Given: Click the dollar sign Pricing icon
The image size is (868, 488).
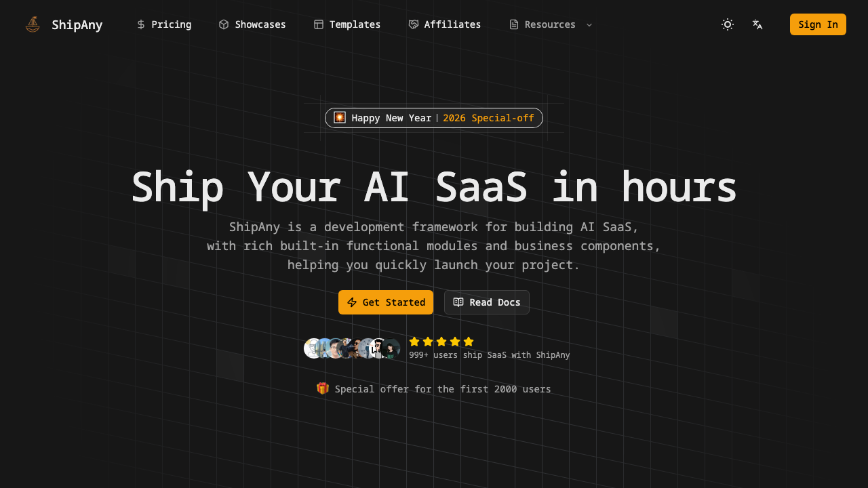Looking at the screenshot, I should [141, 24].
